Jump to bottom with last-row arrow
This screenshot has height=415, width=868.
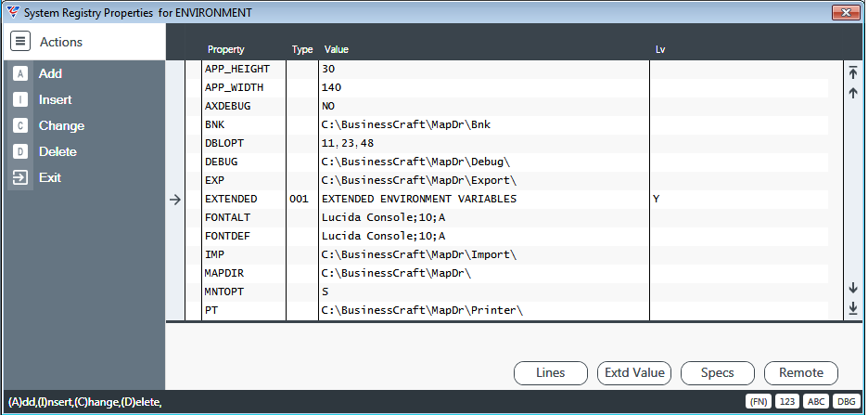tap(853, 308)
